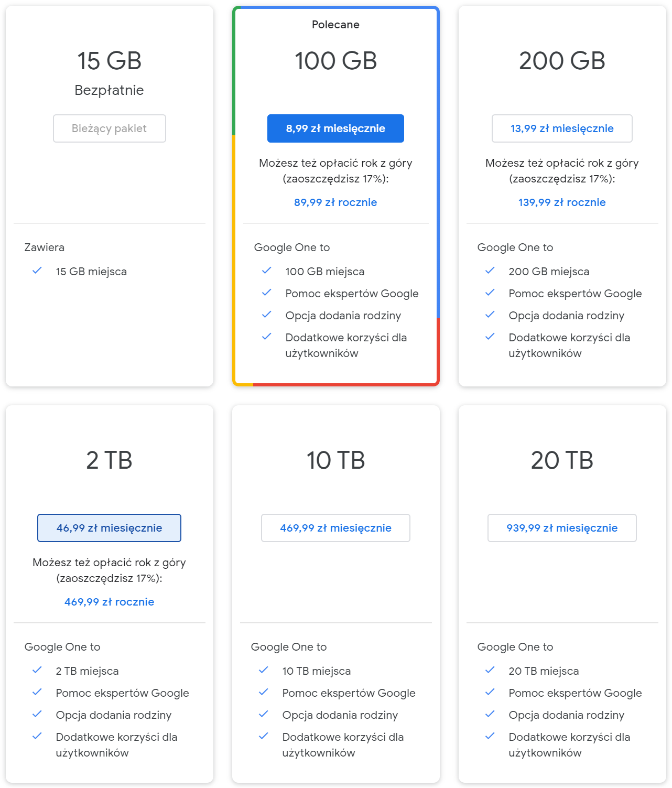Click the checkmark beside "Pomoc ekspertów Google" in the 10 TB card
The width and height of the screenshot is (672, 788).
tap(264, 692)
